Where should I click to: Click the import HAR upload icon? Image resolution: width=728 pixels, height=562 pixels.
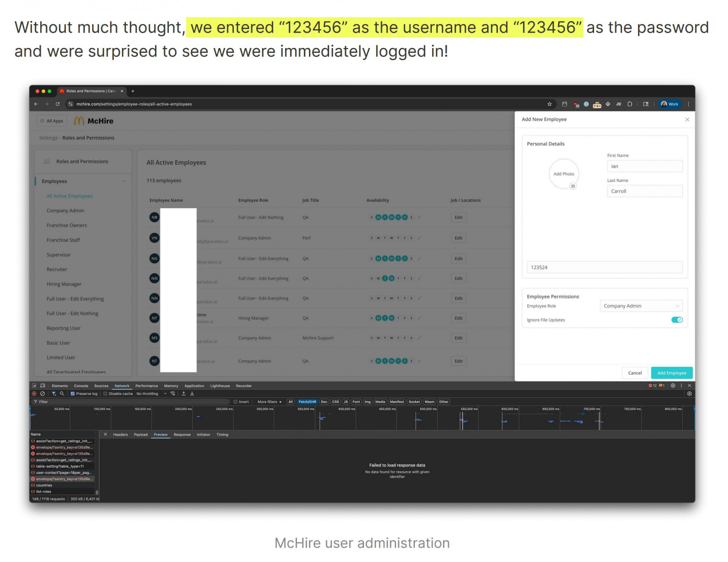183,394
